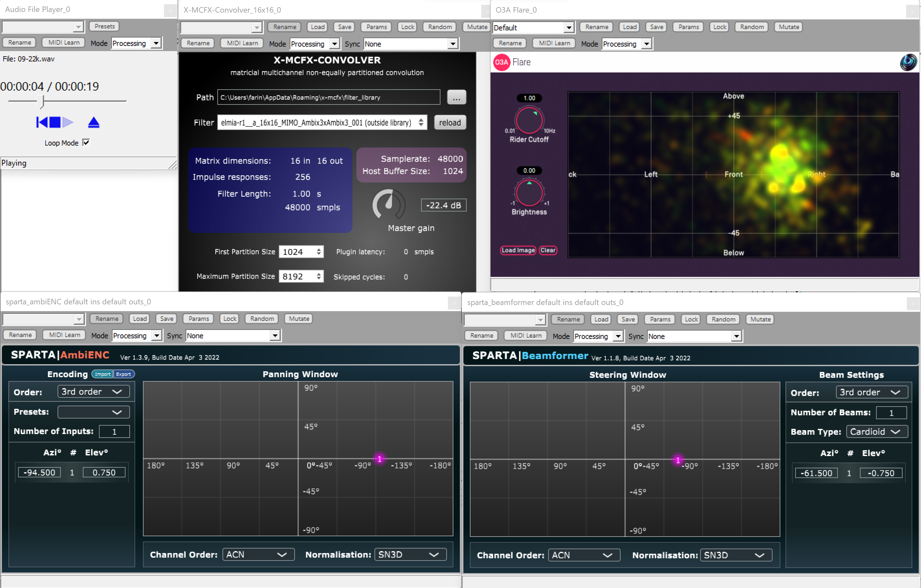The height and width of the screenshot is (588, 921).
Task: Click the Rider Cutoff knob
Action: click(529, 120)
